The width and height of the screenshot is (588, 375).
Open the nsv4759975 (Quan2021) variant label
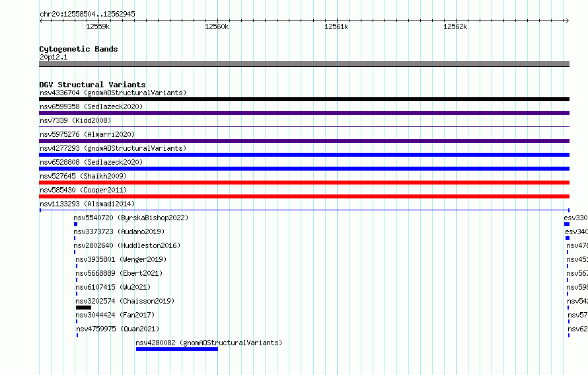[x=118, y=329]
